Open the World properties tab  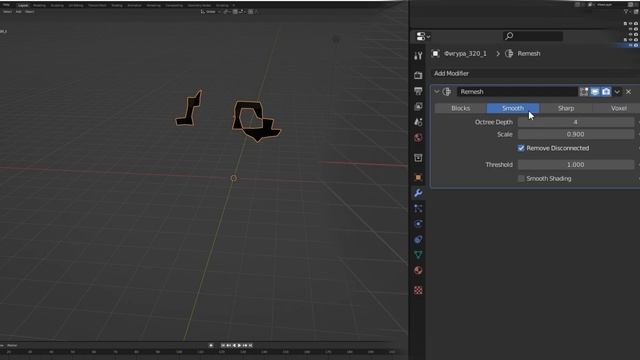pyautogui.click(x=418, y=138)
